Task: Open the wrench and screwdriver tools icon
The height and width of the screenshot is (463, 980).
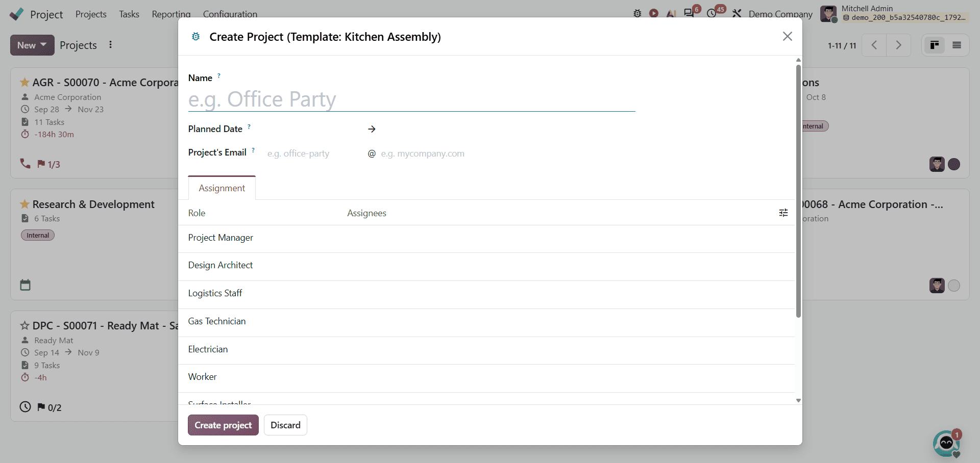Action: pos(737,14)
